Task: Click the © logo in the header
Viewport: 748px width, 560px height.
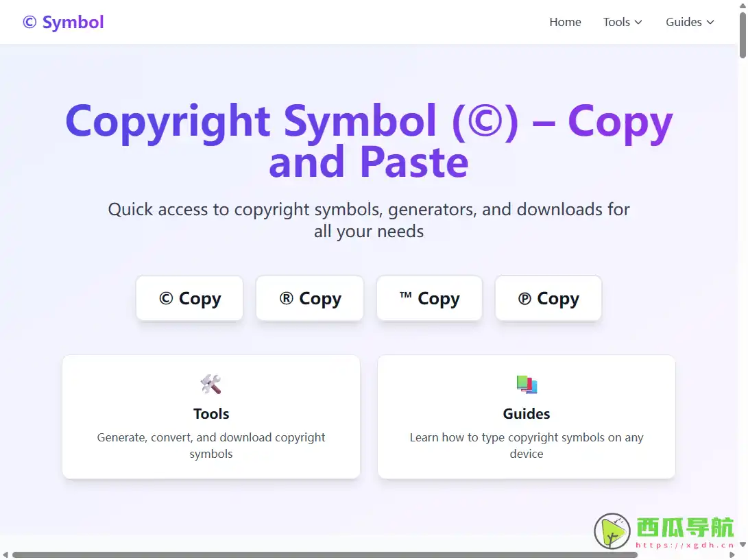Action: (28, 21)
